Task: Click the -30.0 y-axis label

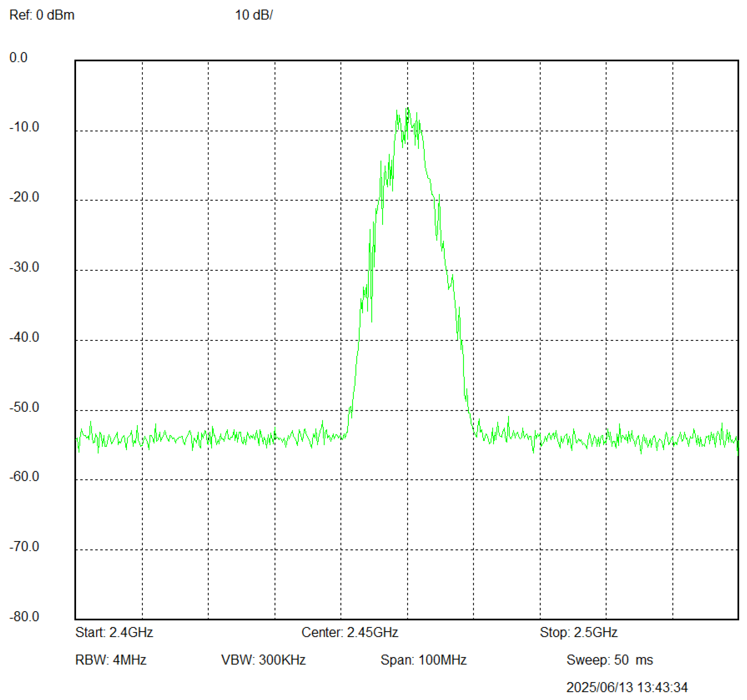Action: [x=24, y=267]
